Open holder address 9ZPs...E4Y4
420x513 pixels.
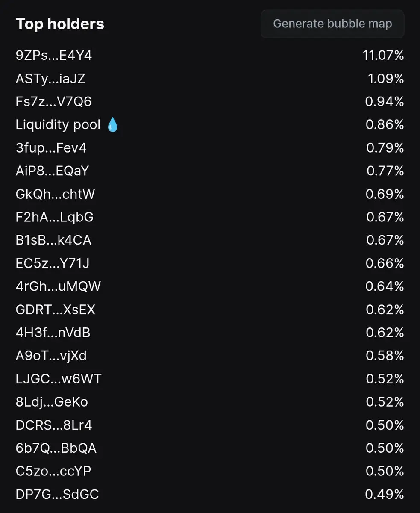pyautogui.click(x=54, y=56)
